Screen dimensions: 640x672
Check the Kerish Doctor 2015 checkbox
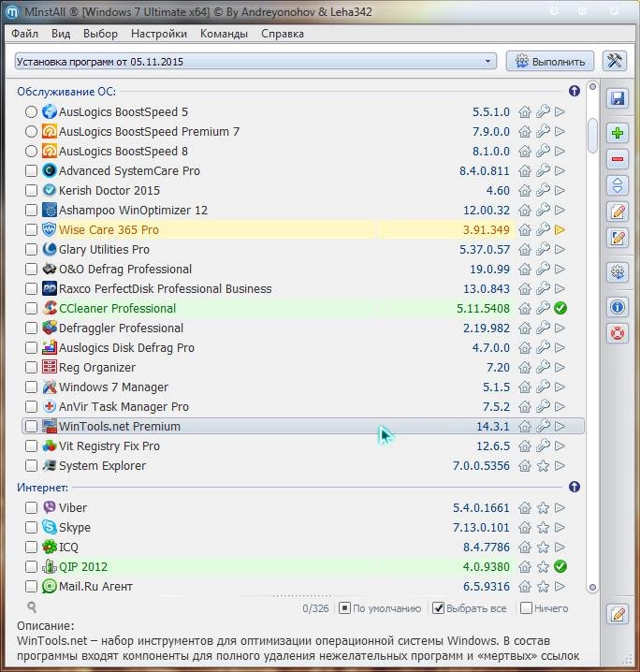31,190
